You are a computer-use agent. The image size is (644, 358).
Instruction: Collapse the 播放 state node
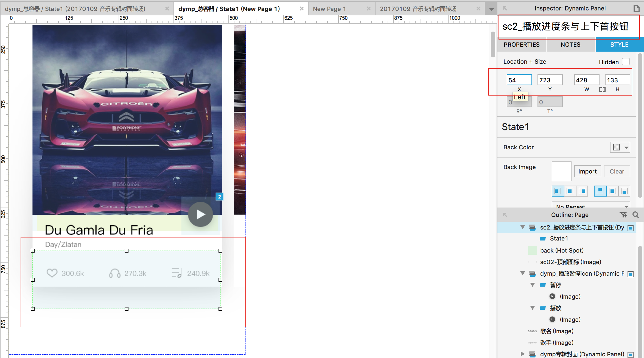pos(533,308)
